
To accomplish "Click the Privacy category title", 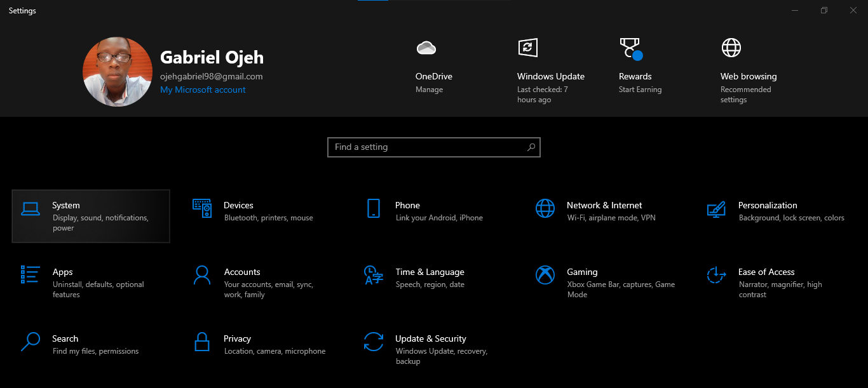I will tap(238, 339).
